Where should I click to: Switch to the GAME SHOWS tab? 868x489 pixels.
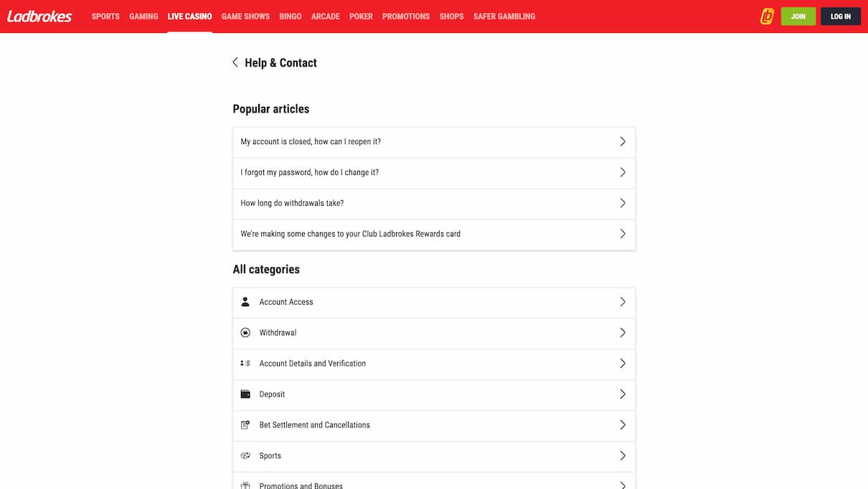245,16
